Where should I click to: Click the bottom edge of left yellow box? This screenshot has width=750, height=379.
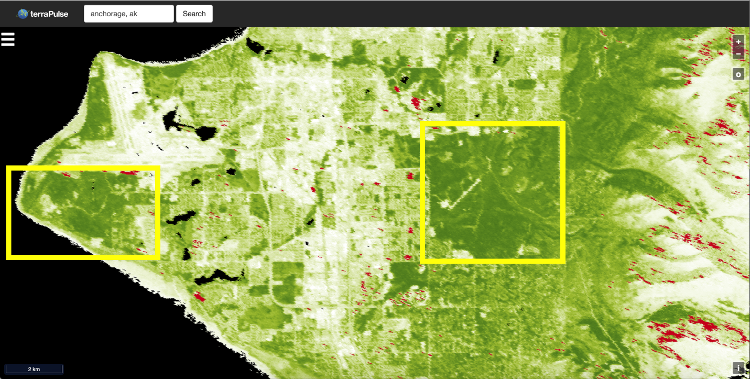tap(83, 257)
